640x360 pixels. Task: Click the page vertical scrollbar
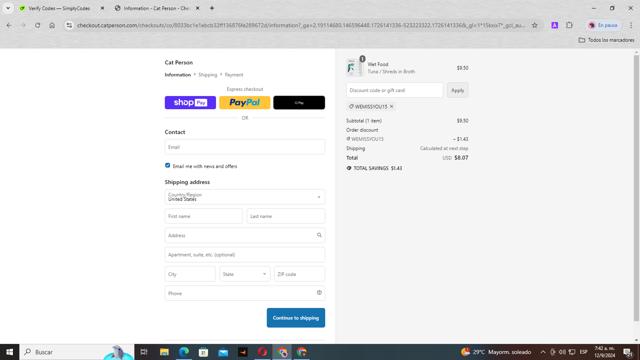[636, 188]
